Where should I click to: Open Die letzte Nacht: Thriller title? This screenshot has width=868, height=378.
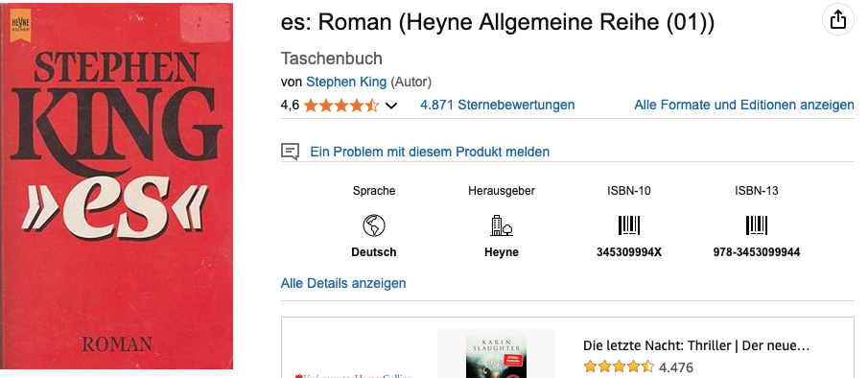696,346
